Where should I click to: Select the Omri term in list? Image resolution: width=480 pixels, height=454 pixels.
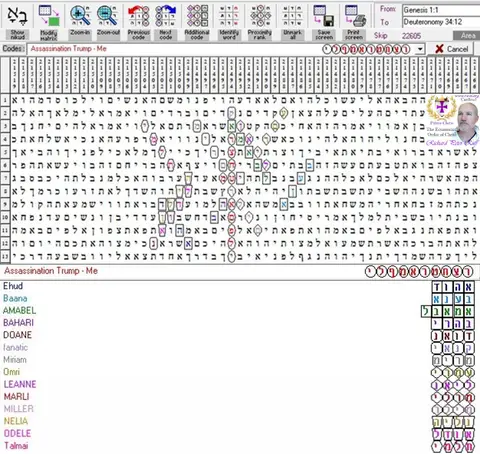pyautogui.click(x=12, y=372)
